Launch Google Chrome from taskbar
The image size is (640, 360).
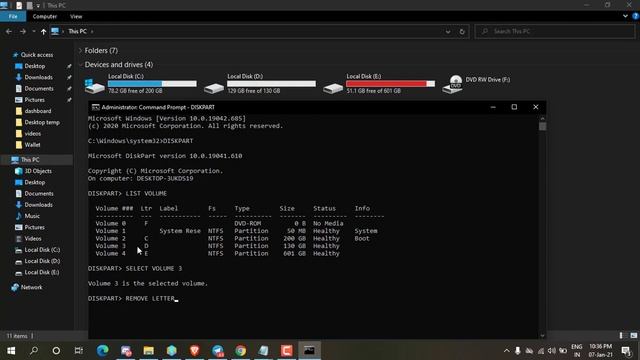pos(240,350)
